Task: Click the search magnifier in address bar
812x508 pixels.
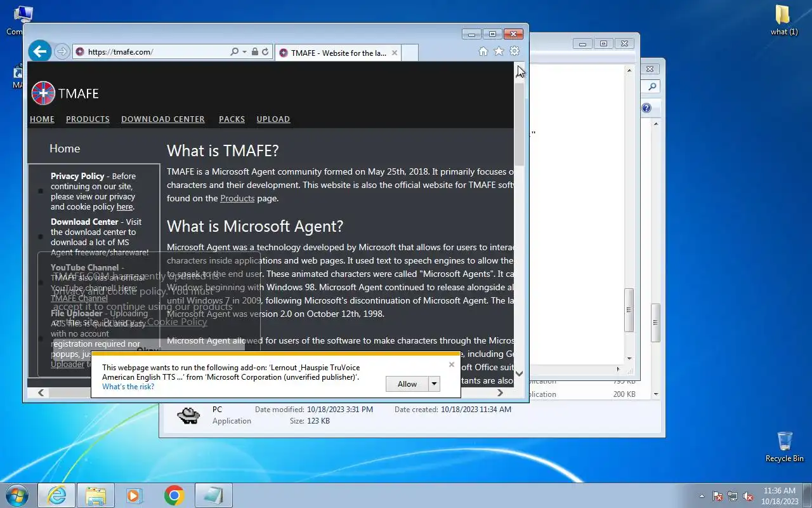Action: click(x=234, y=52)
